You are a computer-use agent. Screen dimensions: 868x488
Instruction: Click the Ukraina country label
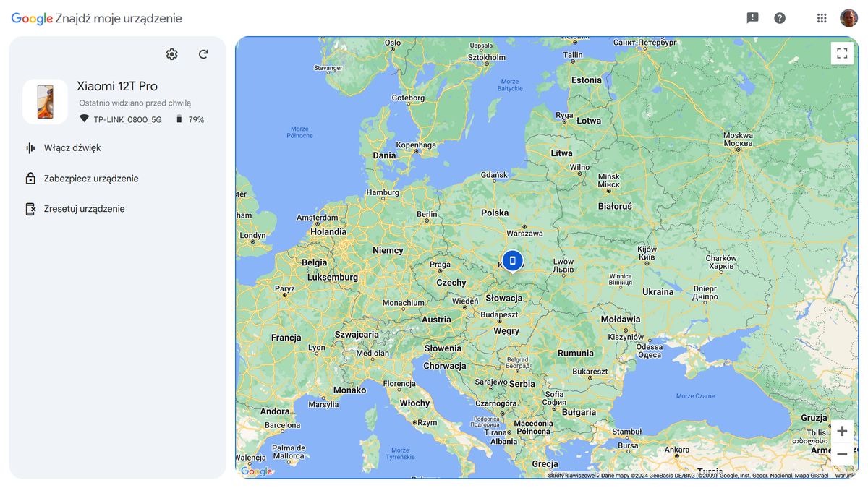pos(658,292)
